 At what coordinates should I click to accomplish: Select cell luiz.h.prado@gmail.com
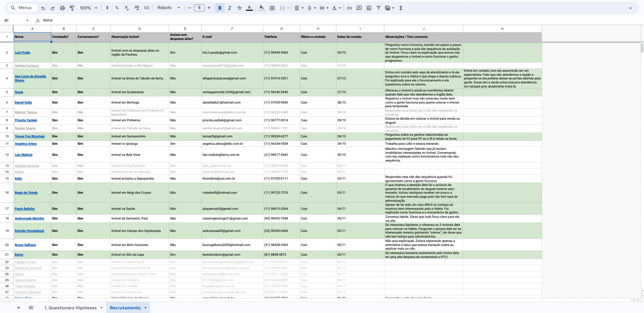pyautogui.click(x=232, y=53)
